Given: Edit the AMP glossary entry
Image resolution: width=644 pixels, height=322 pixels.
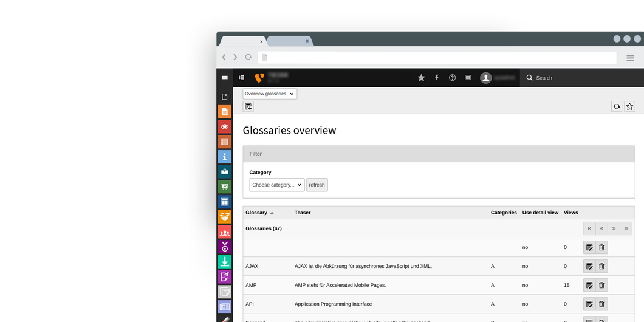Looking at the screenshot, I should (589, 285).
